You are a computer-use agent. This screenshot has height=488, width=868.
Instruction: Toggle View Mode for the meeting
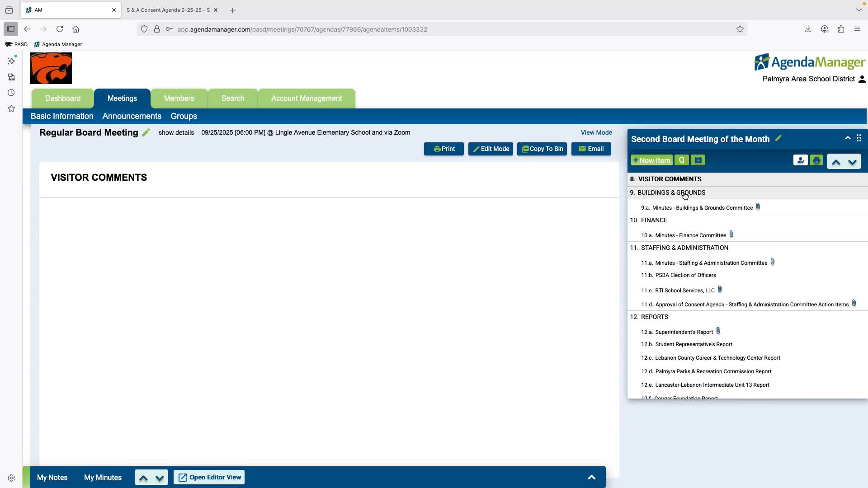point(596,132)
